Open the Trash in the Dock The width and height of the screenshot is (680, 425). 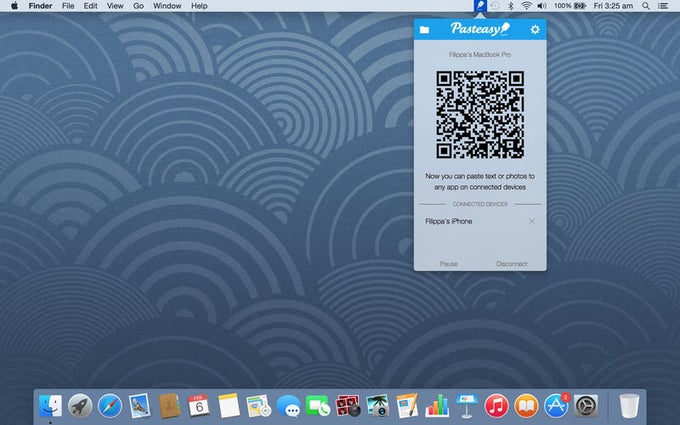point(629,406)
